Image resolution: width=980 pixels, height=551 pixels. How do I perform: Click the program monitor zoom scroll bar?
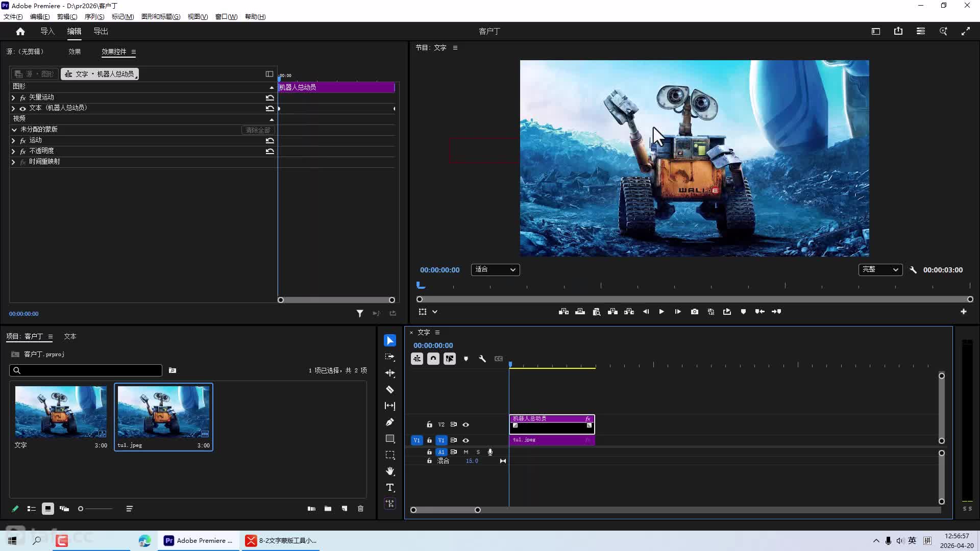[695, 299]
